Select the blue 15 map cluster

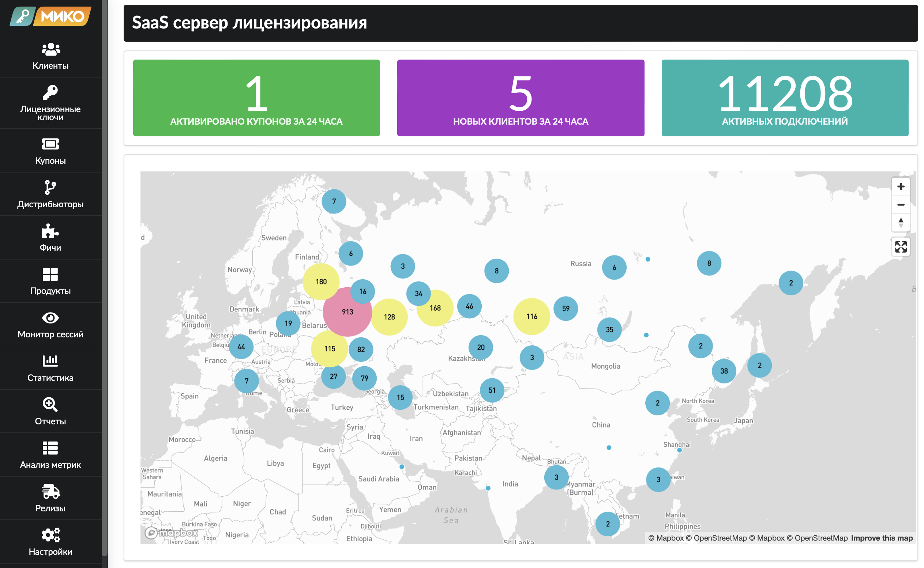(x=400, y=397)
